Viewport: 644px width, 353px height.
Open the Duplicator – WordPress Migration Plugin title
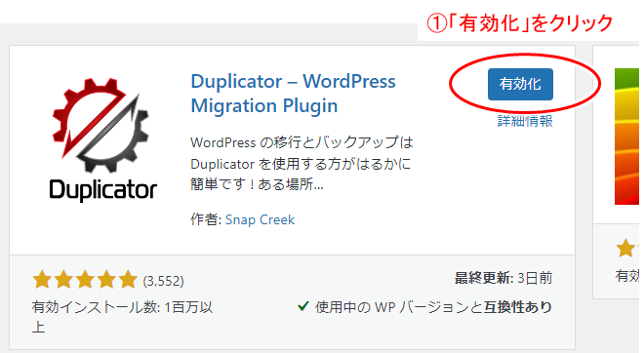(x=294, y=94)
